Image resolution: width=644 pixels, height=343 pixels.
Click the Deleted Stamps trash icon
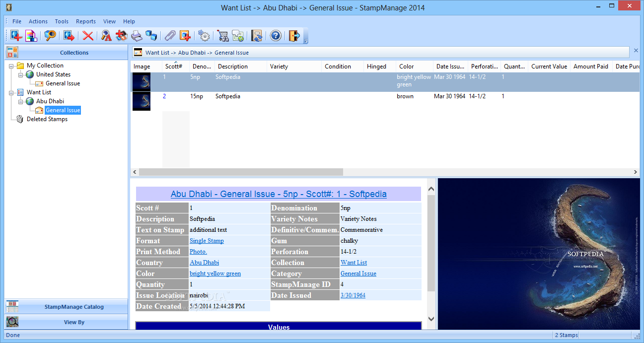pyautogui.click(x=20, y=119)
